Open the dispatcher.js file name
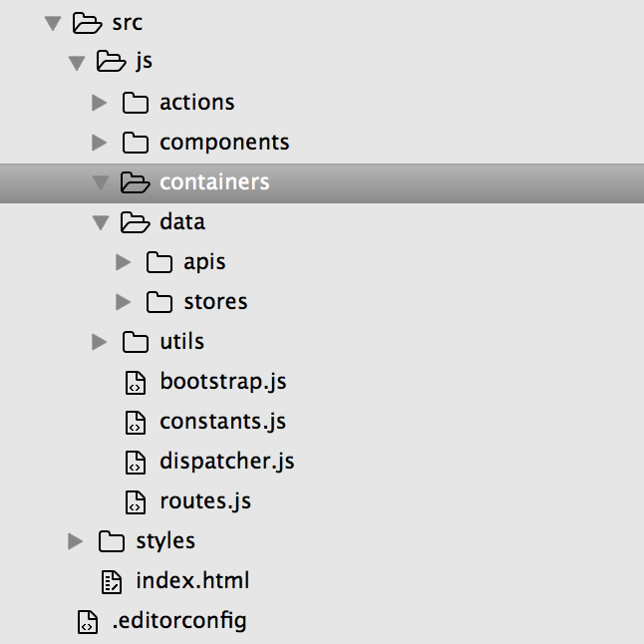 point(227,462)
